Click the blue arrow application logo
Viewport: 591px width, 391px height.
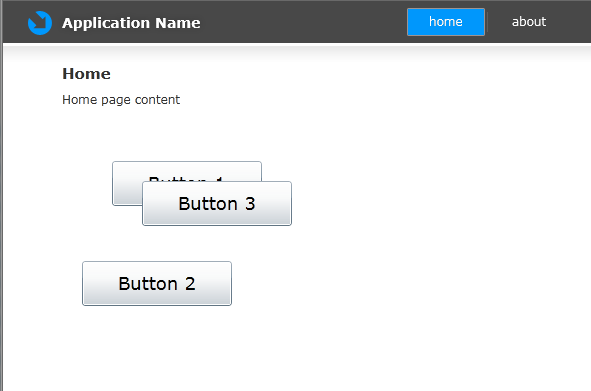[40, 23]
